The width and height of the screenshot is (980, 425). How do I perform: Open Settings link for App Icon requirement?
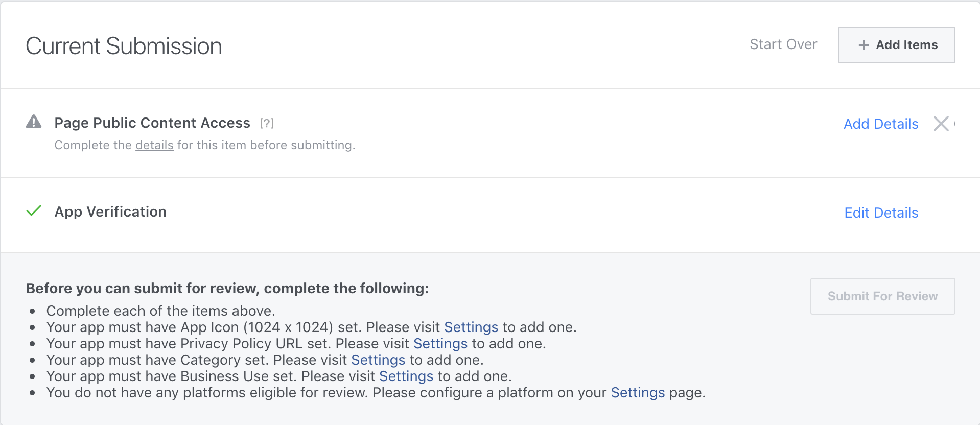[x=471, y=327]
